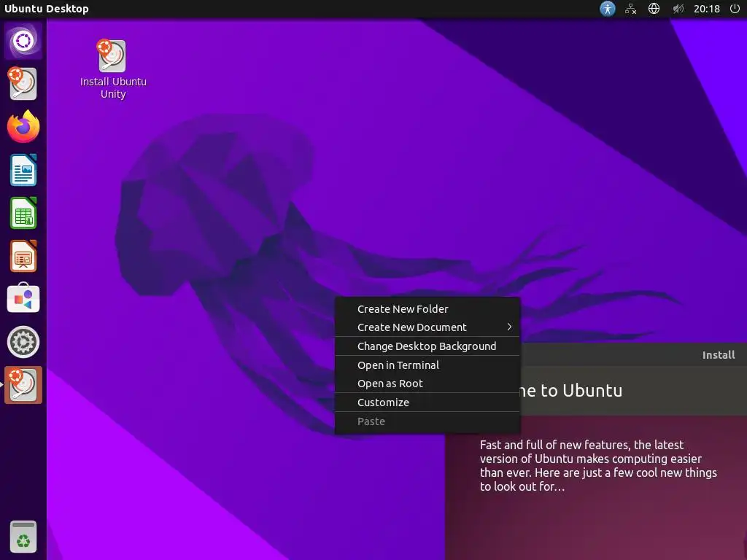
Task: Click the 'to Ubuntu' welcome heading
Action: [581, 391]
